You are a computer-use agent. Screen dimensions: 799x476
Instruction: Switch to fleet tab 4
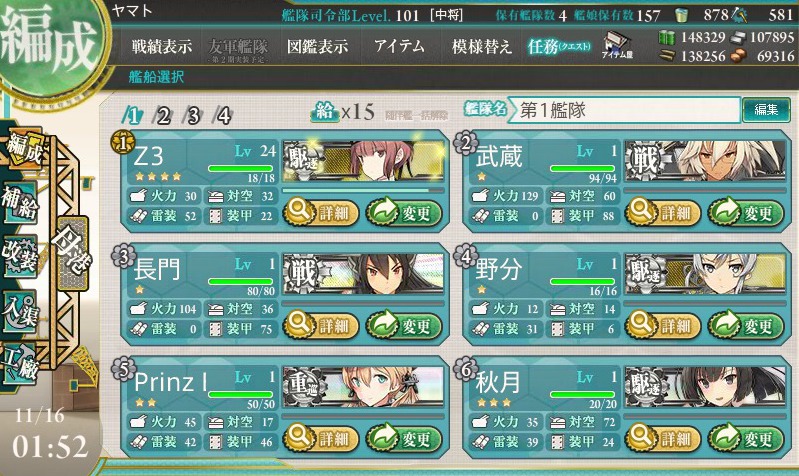pos(223,116)
